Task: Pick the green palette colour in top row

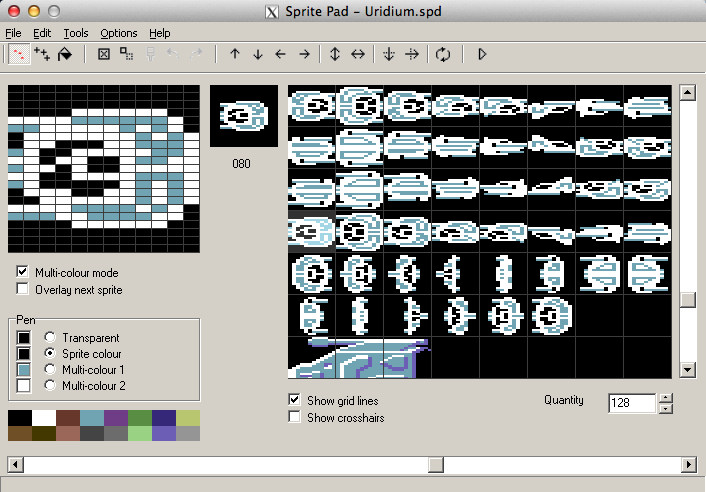Action: [140, 418]
